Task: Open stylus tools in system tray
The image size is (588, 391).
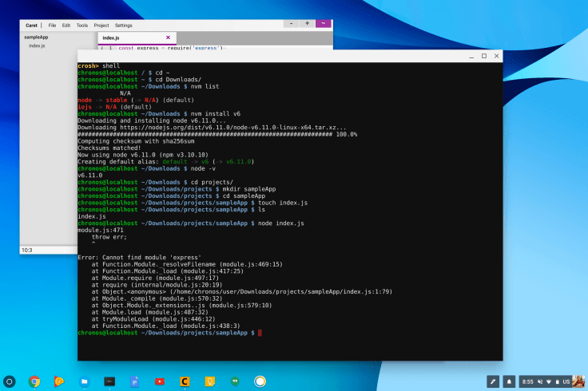Action: [493, 381]
